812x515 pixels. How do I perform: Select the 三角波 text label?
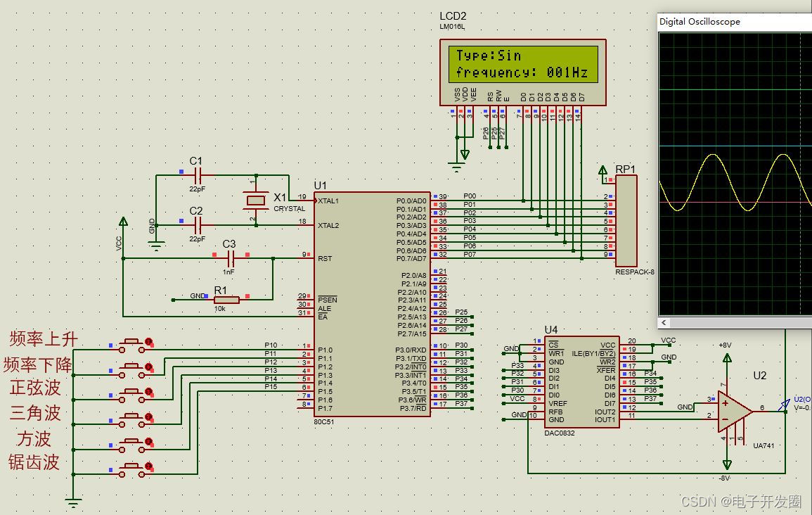pyautogui.click(x=35, y=413)
